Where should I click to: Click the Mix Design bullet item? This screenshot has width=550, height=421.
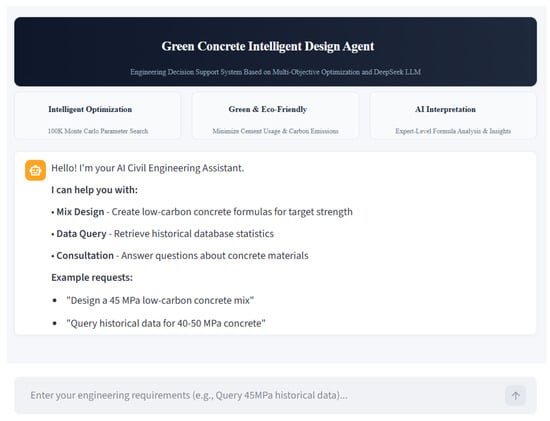(202, 212)
